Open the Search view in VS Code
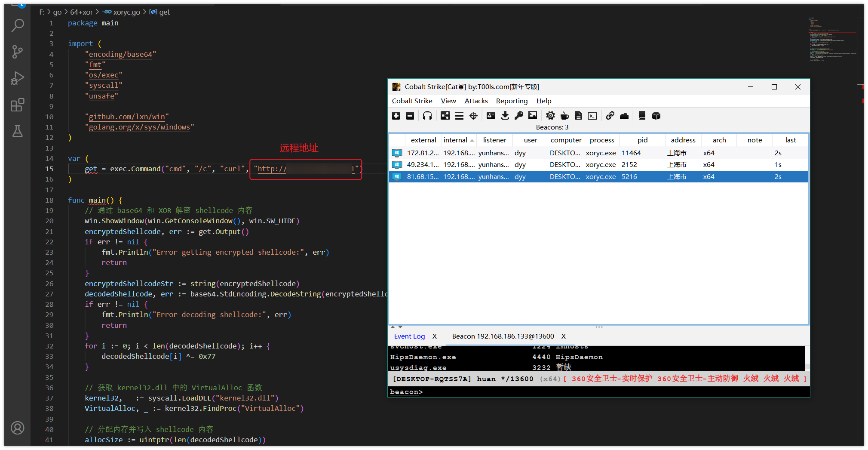 point(18,25)
